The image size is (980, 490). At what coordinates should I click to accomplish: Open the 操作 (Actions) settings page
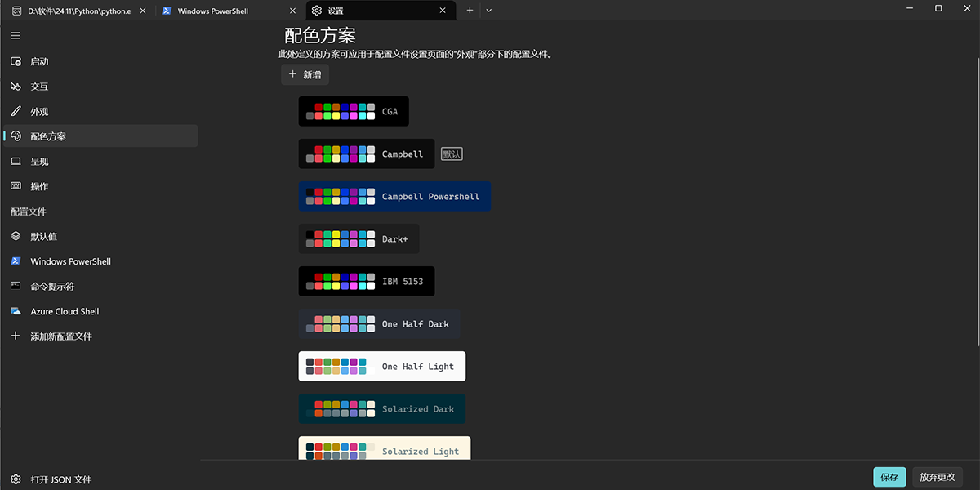tap(38, 185)
